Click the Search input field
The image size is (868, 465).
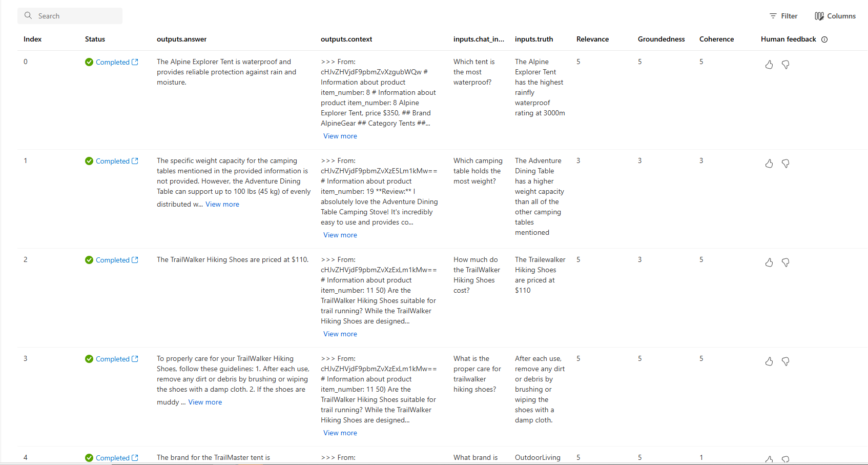(70, 16)
